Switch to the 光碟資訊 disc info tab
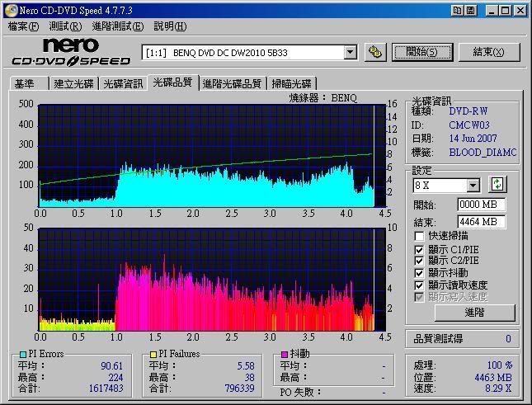Screen dimensions: 532x405 [123, 84]
